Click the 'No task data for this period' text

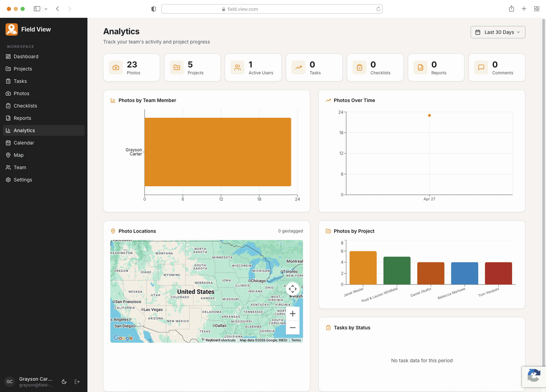pyautogui.click(x=422, y=361)
